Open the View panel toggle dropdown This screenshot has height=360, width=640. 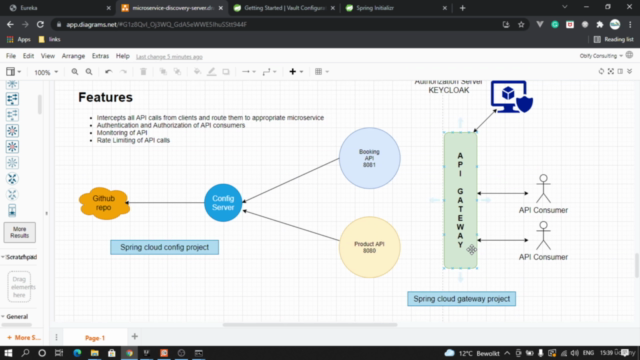coord(13,72)
